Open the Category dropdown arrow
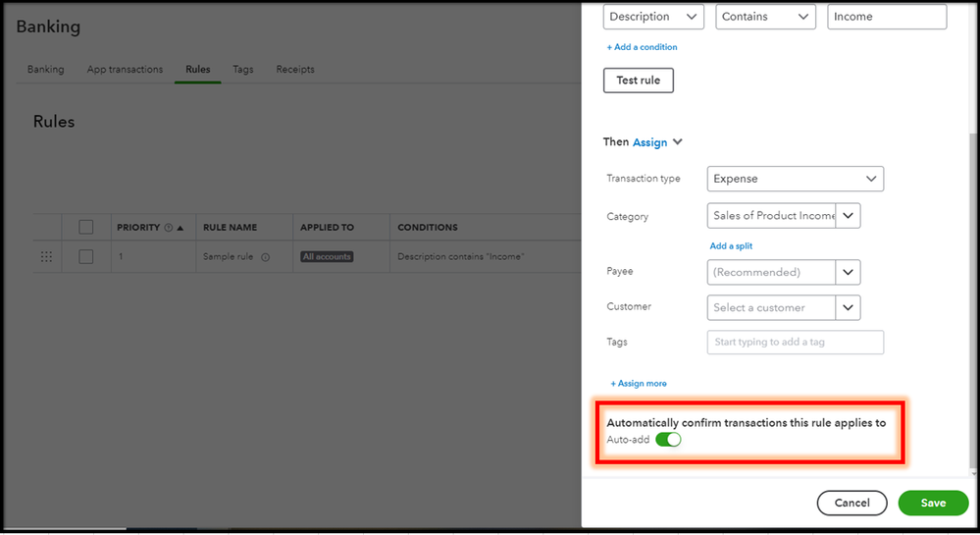This screenshot has height=535, width=980. coord(849,216)
